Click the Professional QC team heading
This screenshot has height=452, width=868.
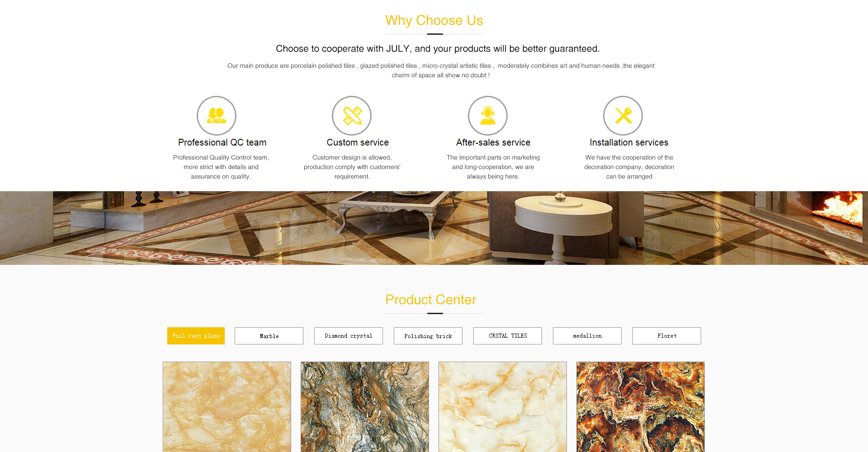point(222,142)
